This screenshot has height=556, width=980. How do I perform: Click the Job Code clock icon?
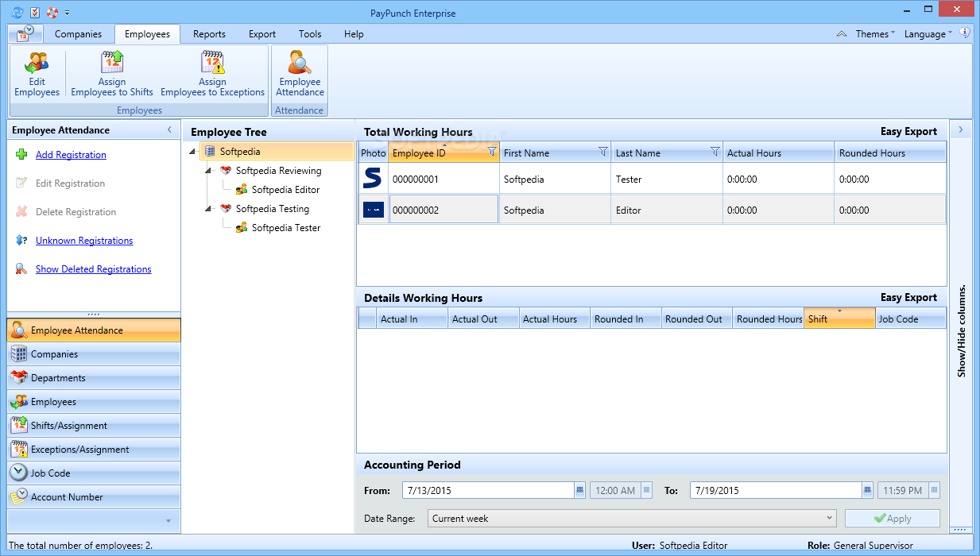pyautogui.click(x=19, y=473)
